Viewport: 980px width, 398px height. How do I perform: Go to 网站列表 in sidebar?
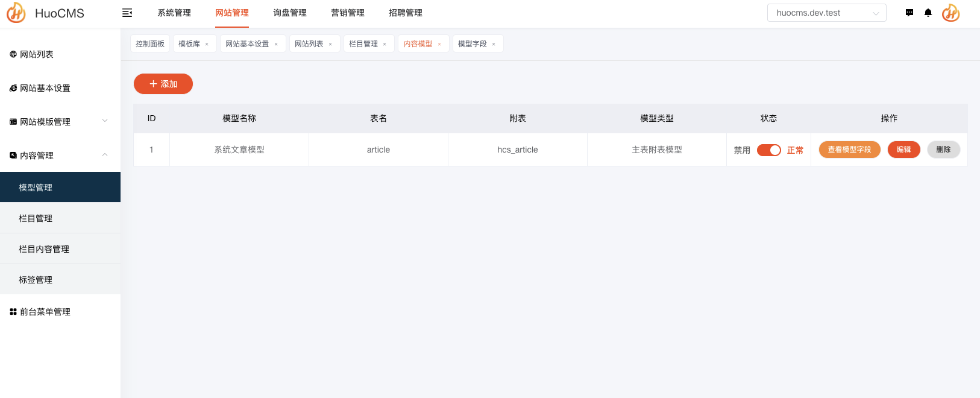(60, 54)
